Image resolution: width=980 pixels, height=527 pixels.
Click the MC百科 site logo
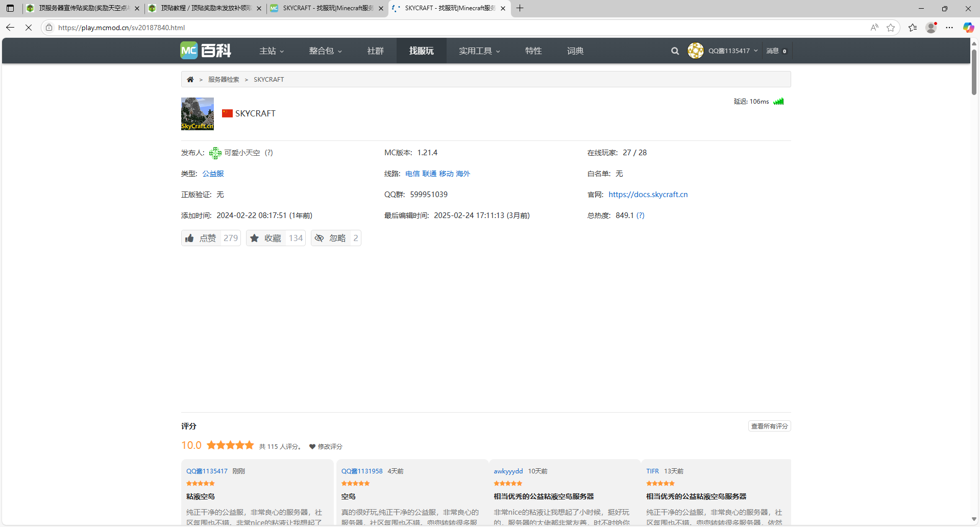(206, 51)
